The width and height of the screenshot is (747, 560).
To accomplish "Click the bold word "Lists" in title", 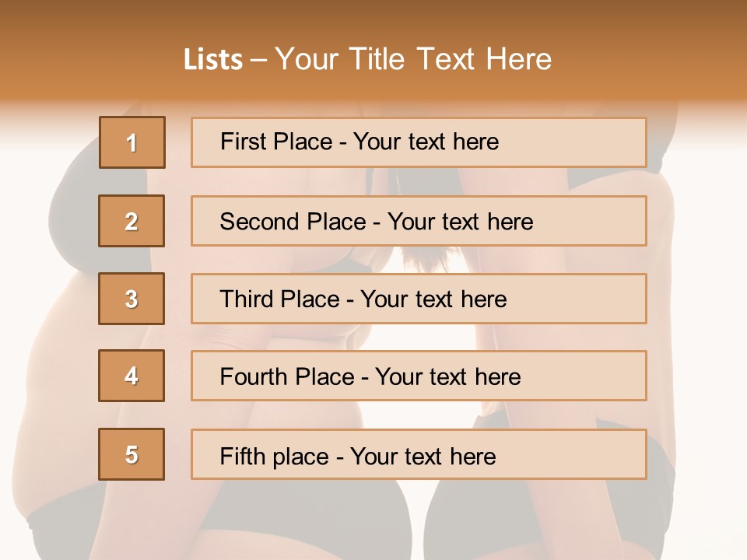I will click(x=212, y=60).
